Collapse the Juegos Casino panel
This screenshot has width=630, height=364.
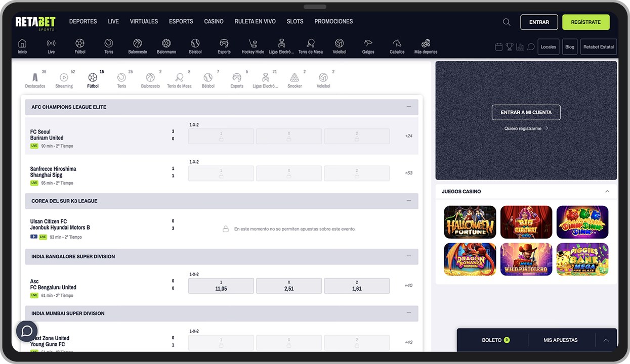point(607,192)
